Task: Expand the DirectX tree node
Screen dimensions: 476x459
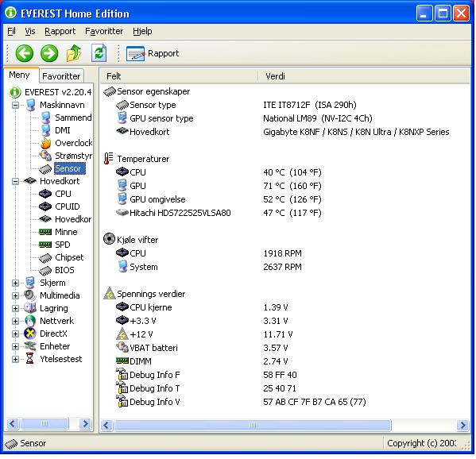Action: coord(15,334)
